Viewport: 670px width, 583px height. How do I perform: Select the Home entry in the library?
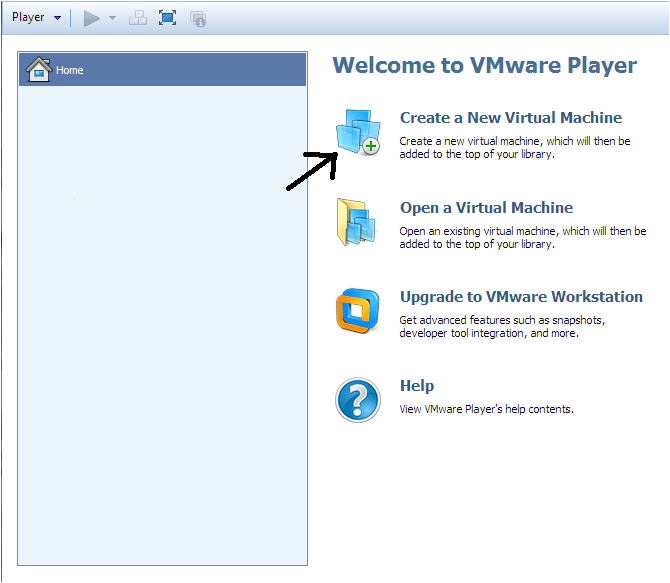click(70, 70)
